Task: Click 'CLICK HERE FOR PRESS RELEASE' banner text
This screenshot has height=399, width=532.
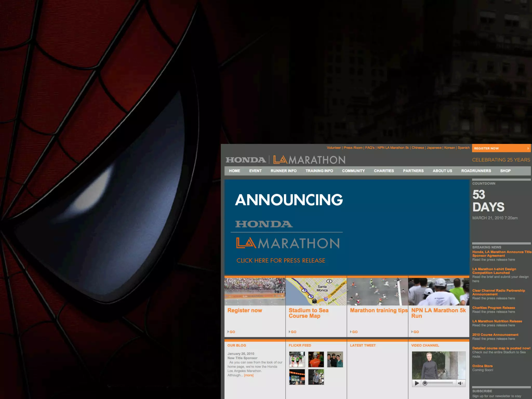Action: pyautogui.click(x=281, y=261)
